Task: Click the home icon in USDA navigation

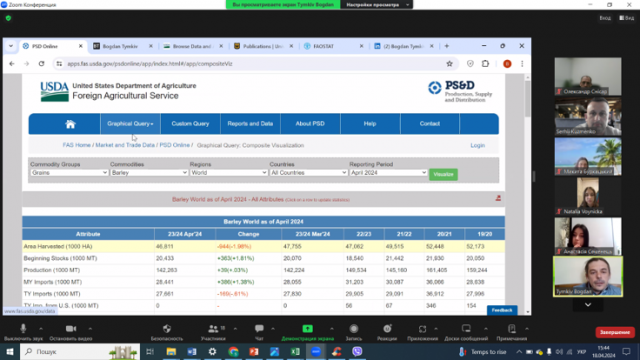Action: (x=70, y=124)
